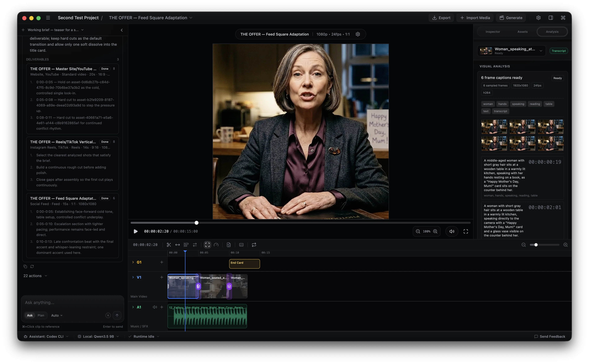589x364 pixels.
Task: Add item to A1 track
Action: pyautogui.click(x=162, y=307)
